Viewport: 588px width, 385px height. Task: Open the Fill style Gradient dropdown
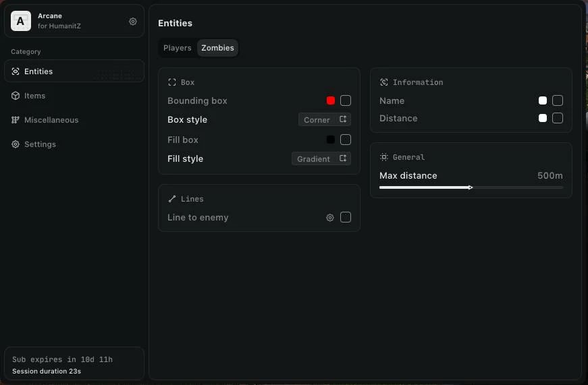tap(321, 159)
